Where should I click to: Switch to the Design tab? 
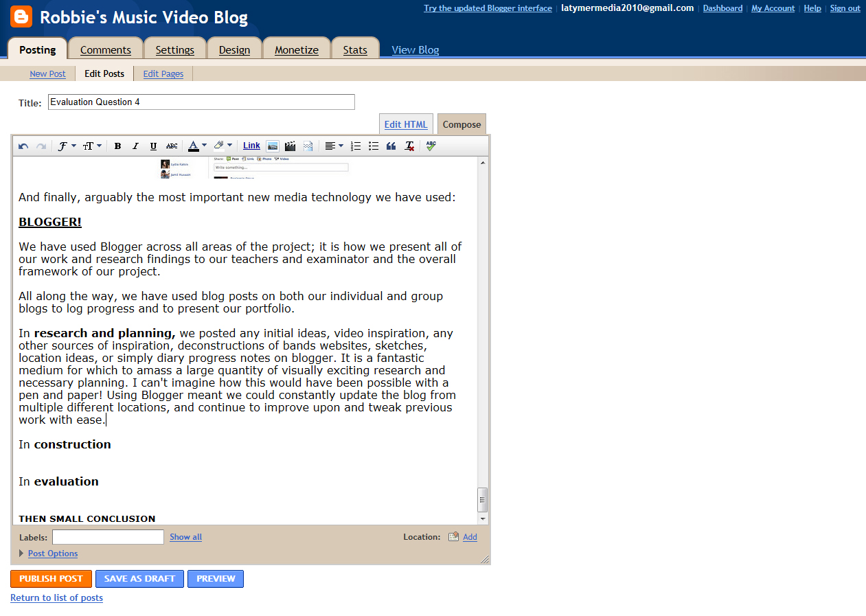pos(234,49)
